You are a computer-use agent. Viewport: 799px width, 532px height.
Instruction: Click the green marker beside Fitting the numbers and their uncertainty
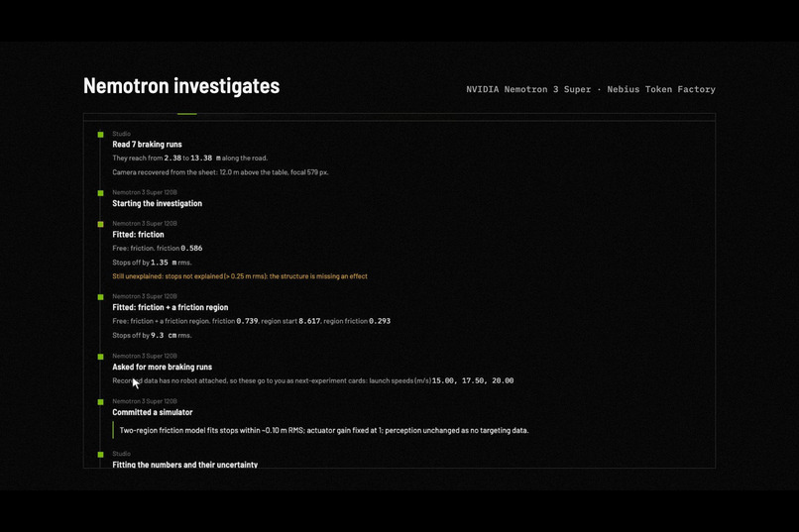(x=100, y=454)
